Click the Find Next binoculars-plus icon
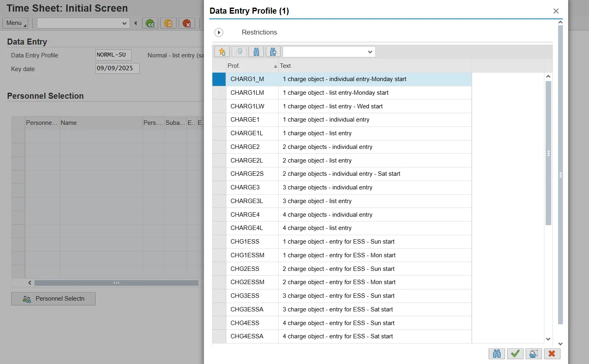Image resolution: width=589 pixels, height=364 pixels. click(273, 52)
